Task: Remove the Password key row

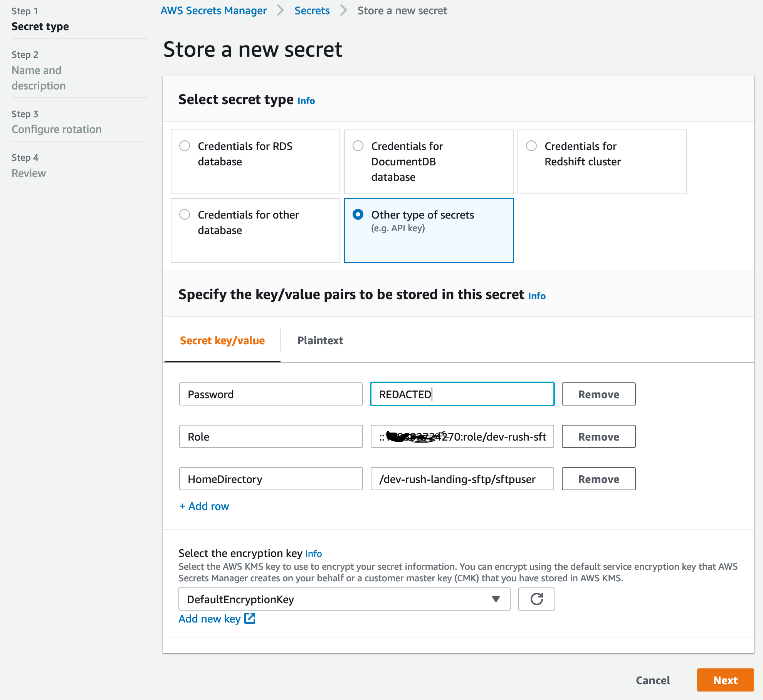Action: pos(598,394)
